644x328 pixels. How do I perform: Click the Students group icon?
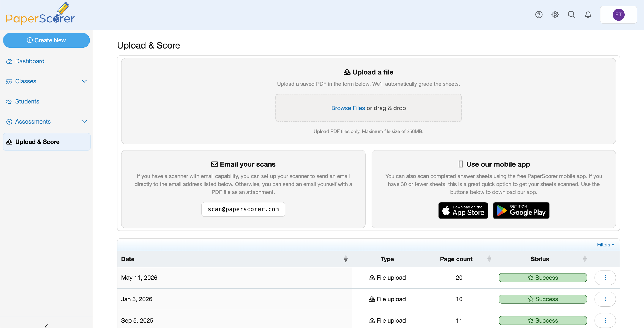pos(9,102)
